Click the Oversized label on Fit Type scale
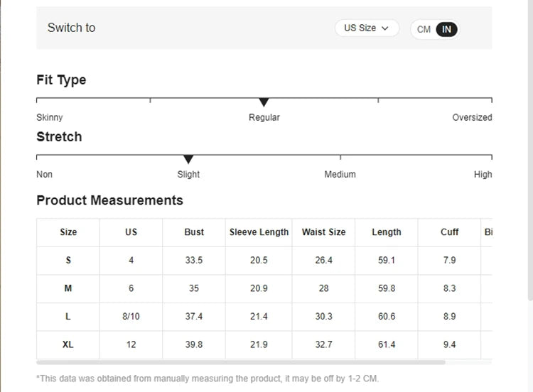This screenshot has width=533, height=392. pos(472,118)
